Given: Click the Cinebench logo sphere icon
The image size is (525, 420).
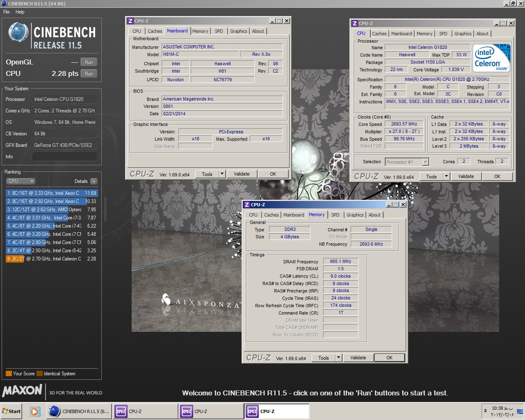Looking at the screenshot, I should click(18, 33).
